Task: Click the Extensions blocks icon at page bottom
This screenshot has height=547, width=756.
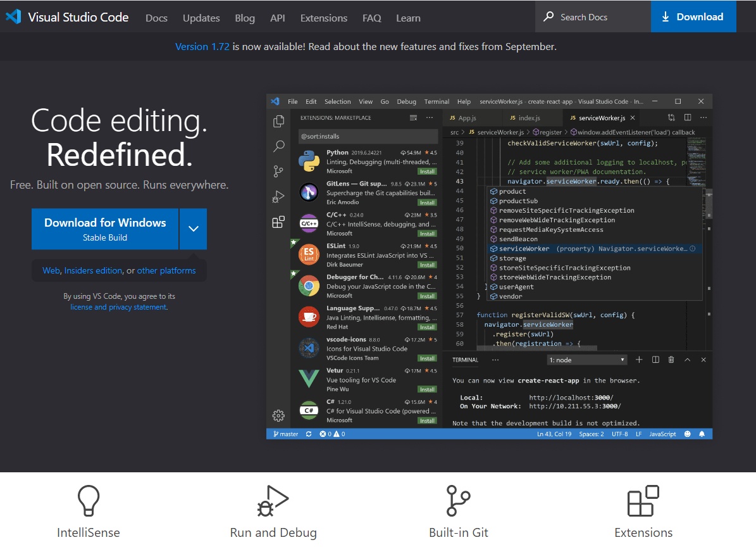Action: 643,501
